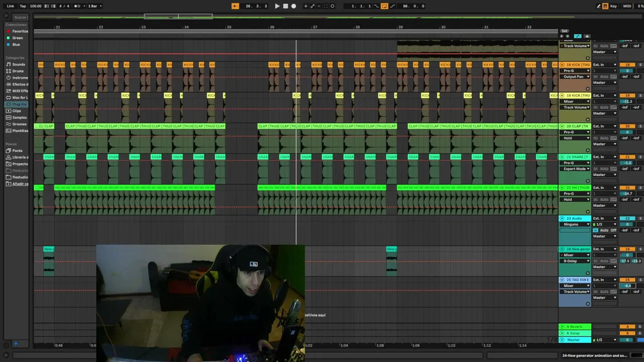
Task: Toggle the Punch-Out switch
Action: (x=392, y=6)
